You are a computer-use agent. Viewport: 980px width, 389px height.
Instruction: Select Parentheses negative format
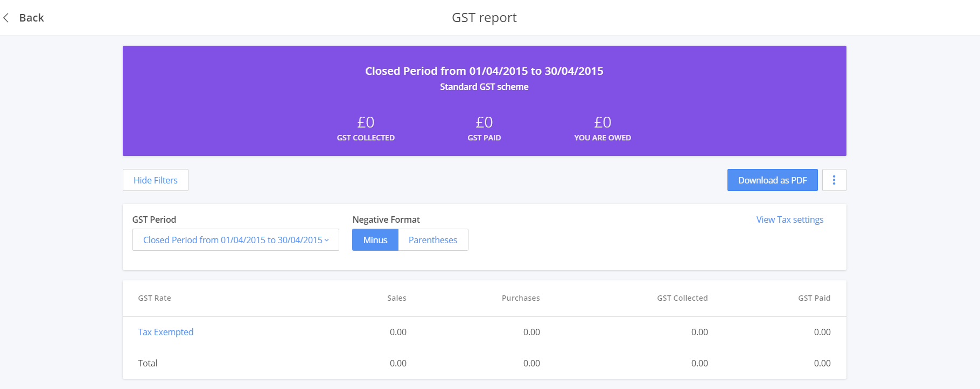pyautogui.click(x=433, y=240)
